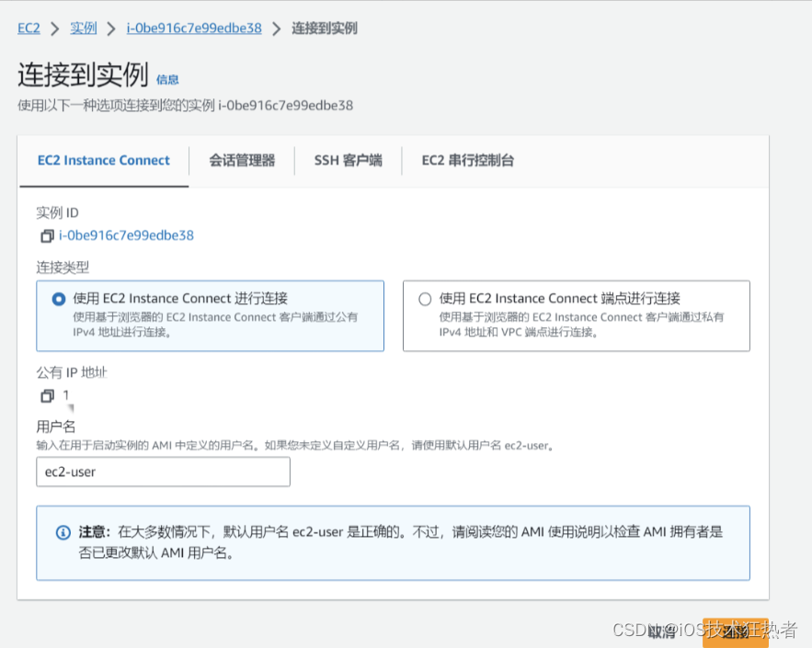The image size is (812, 648).
Task: Select the EC2 Instance Connect tab
Action: (103, 160)
